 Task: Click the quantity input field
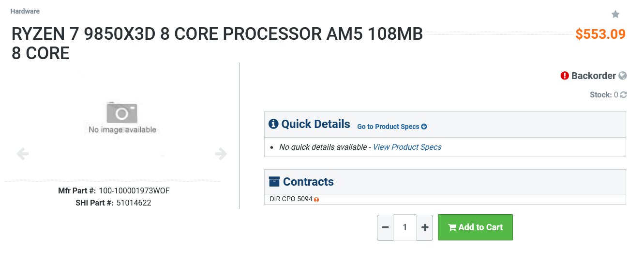(405, 227)
